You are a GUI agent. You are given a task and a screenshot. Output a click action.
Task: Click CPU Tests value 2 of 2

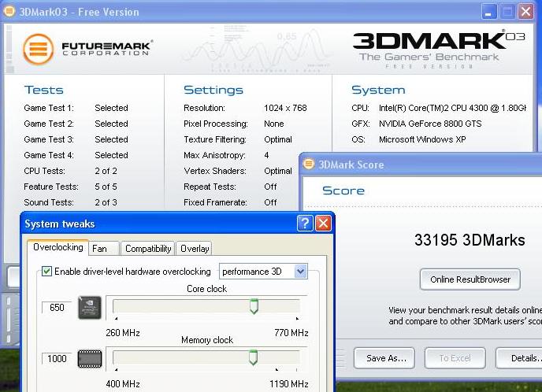pyautogui.click(x=106, y=171)
